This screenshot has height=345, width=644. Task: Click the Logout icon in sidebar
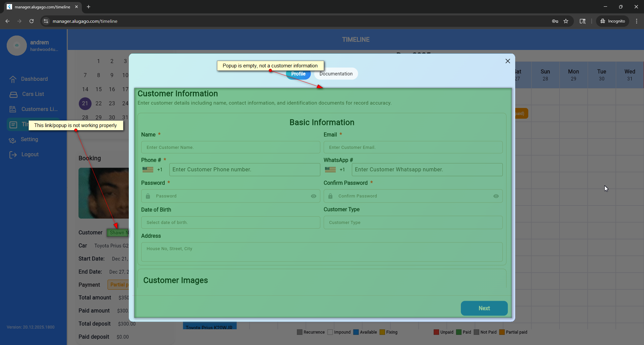(x=13, y=155)
